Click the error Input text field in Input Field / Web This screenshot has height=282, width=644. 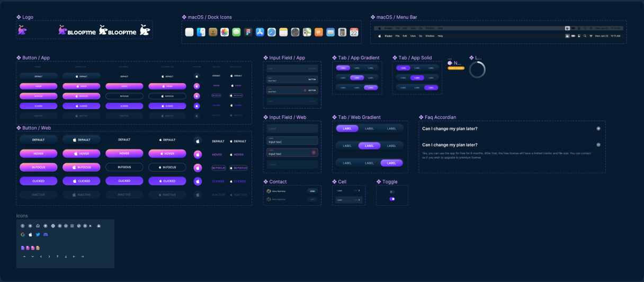point(292,153)
